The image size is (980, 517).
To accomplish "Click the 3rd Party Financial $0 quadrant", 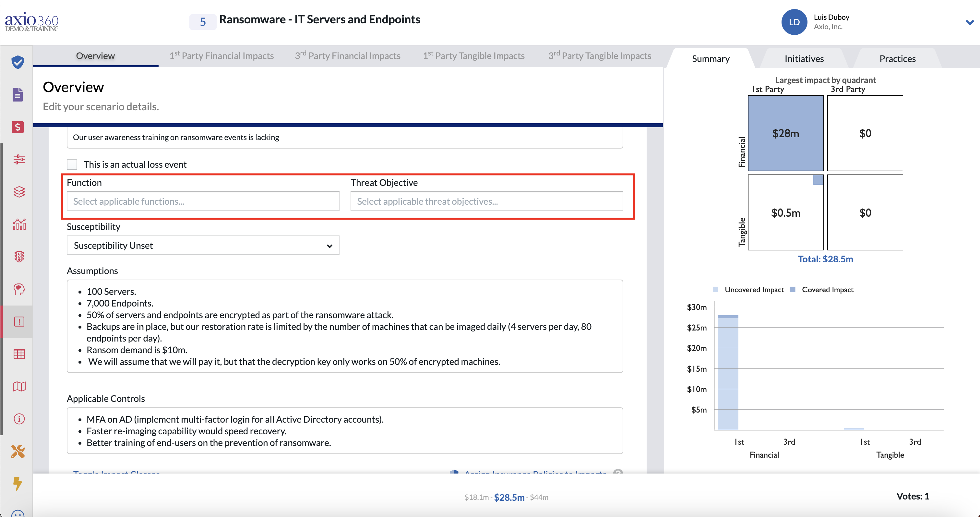I will [x=865, y=133].
